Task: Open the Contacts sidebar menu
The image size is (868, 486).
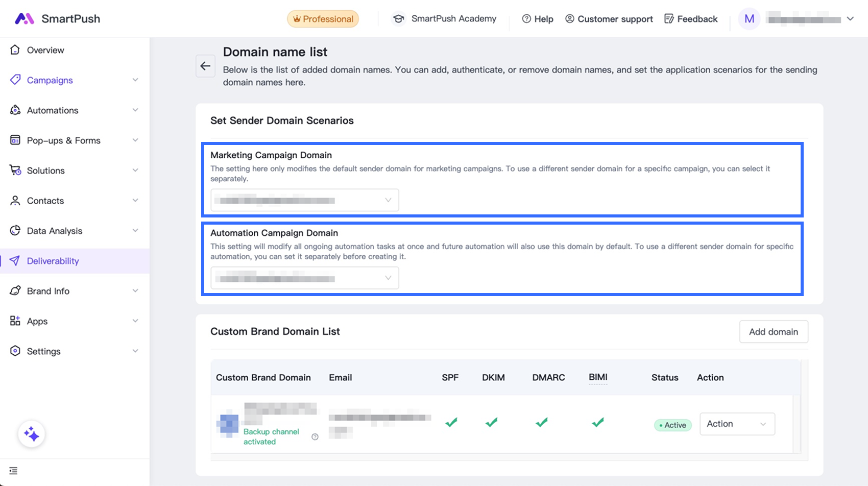Action: (45, 201)
